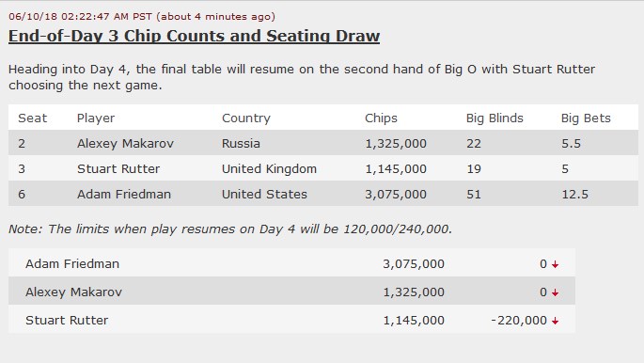Click the red arrow beside Adam Friedman's change
Viewport: 644px width, 363px height.
click(556, 264)
